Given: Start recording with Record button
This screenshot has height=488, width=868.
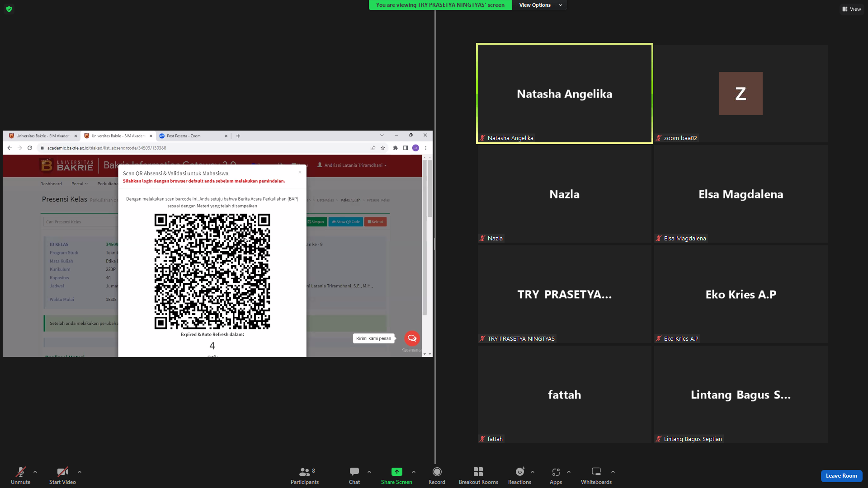Looking at the screenshot, I should (x=437, y=475).
